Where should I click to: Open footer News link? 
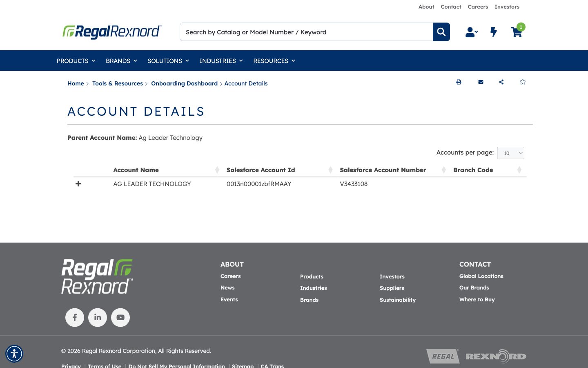(x=227, y=288)
